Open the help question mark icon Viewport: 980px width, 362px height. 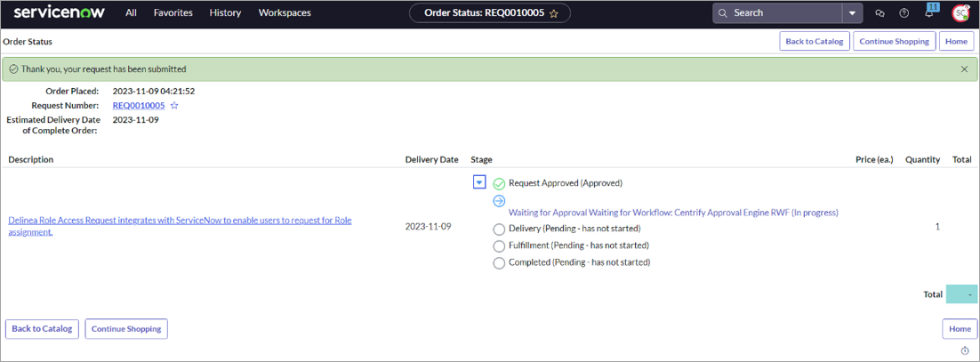click(x=904, y=13)
